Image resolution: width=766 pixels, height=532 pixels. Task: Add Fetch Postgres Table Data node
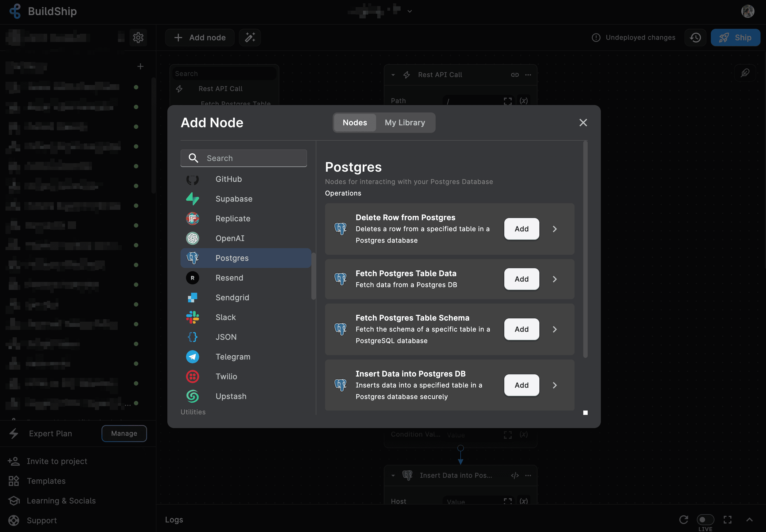click(521, 279)
